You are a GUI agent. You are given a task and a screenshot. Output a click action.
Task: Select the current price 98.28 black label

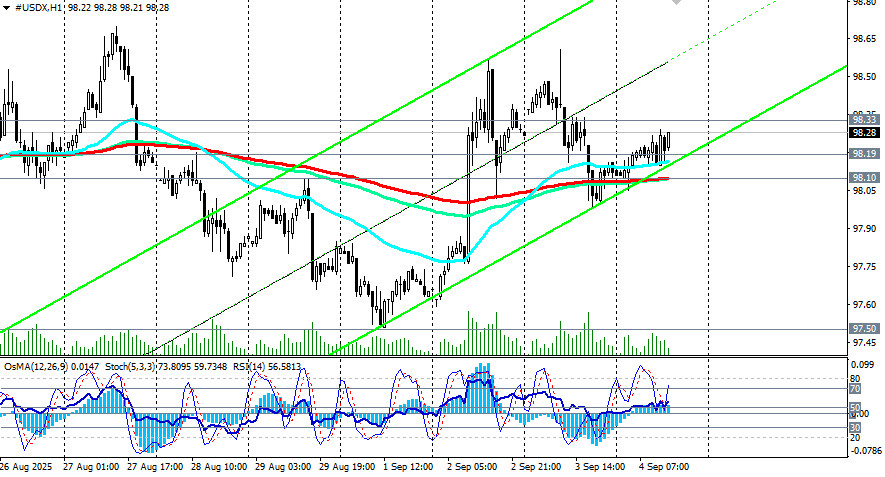pyautogui.click(x=864, y=133)
